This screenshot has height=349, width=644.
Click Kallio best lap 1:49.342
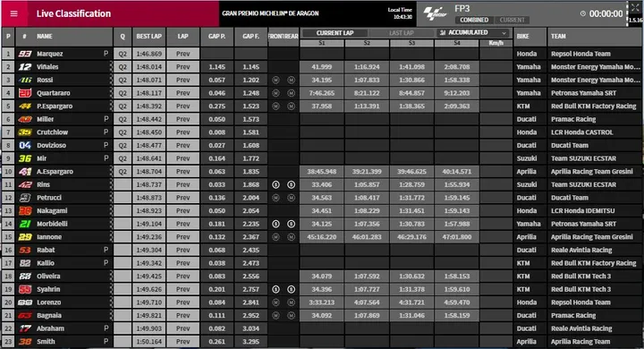[x=149, y=263]
